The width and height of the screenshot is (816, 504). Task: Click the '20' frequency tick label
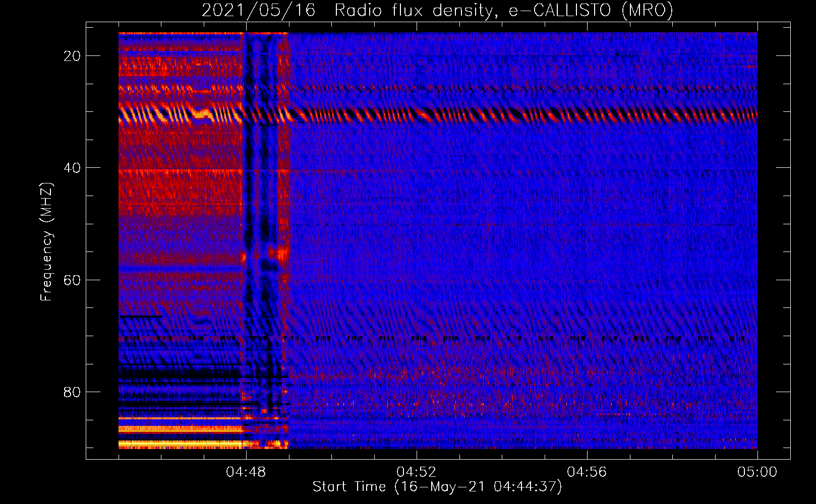pos(72,56)
